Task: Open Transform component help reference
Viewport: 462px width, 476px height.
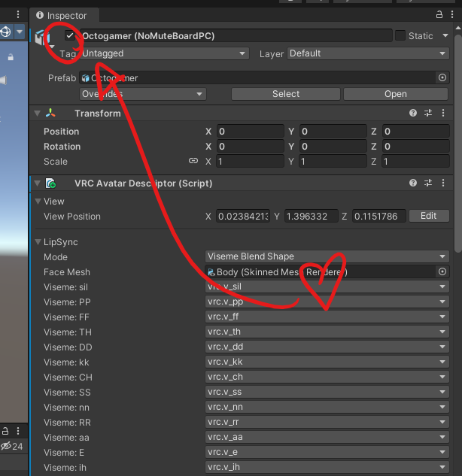Action: [x=413, y=114]
